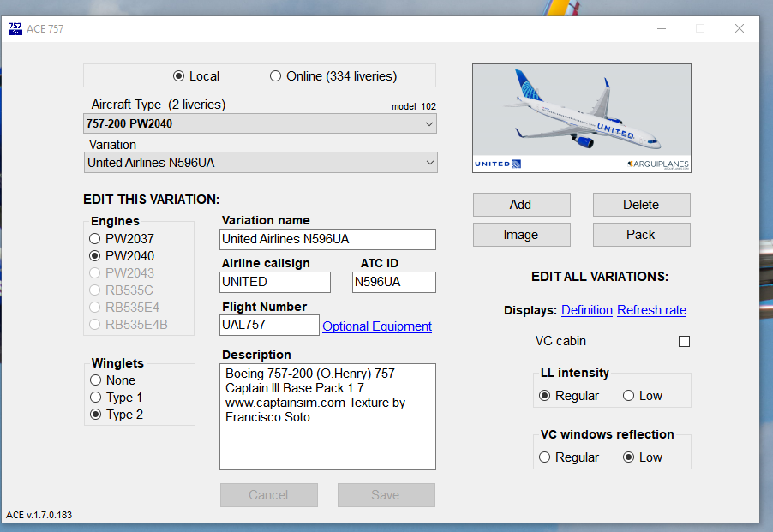Choose Winglets Type 1
The height and width of the screenshot is (532, 773).
coord(95,398)
